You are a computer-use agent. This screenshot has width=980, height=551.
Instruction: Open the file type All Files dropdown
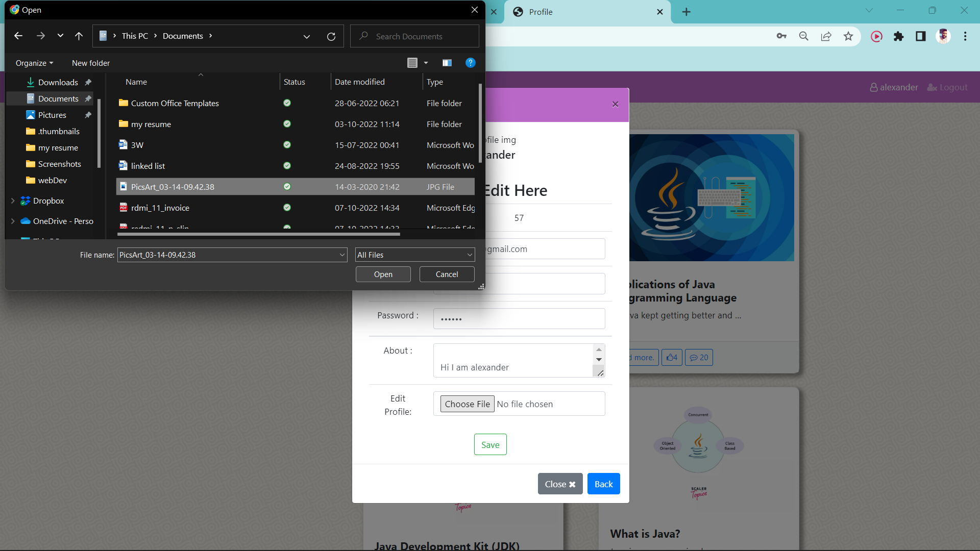coord(414,255)
